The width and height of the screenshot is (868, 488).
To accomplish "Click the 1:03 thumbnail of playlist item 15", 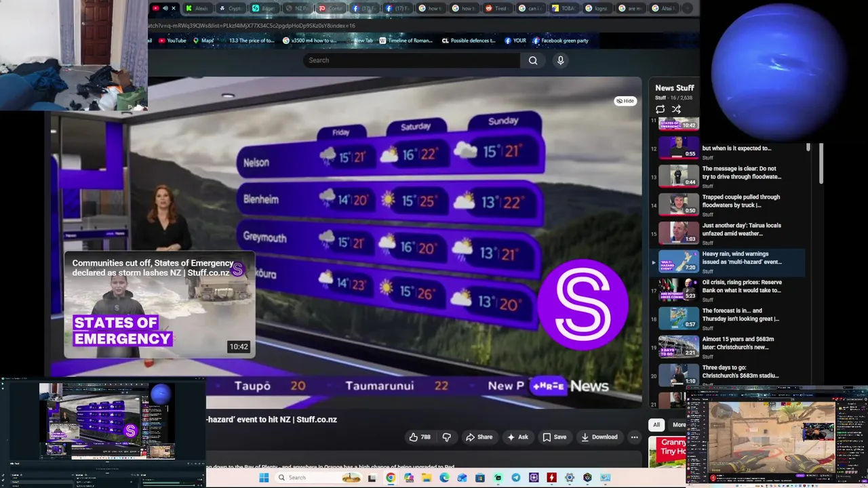I will tap(679, 232).
